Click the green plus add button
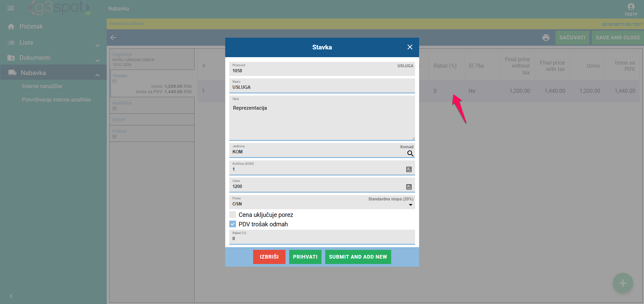Image resolution: width=644 pixels, height=304 pixels. pos(622,283)
